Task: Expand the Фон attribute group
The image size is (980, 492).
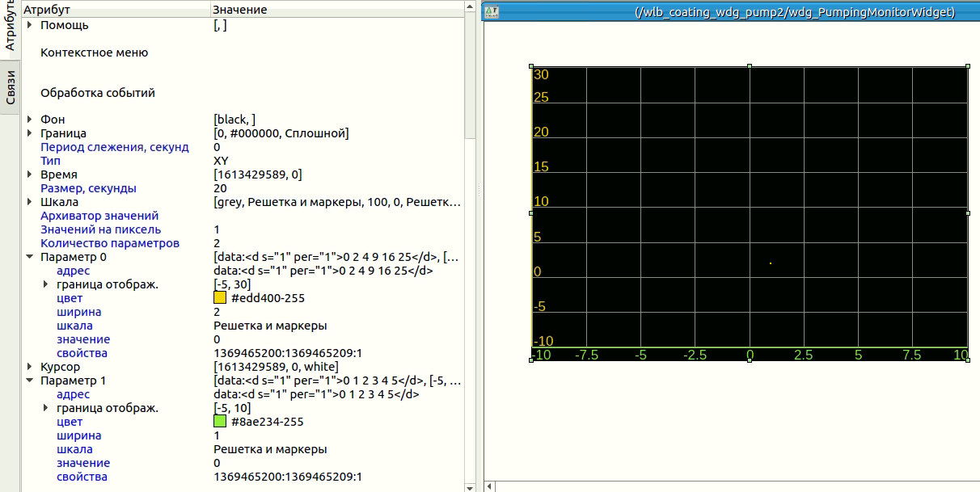Action: click(x=30, y=120)
